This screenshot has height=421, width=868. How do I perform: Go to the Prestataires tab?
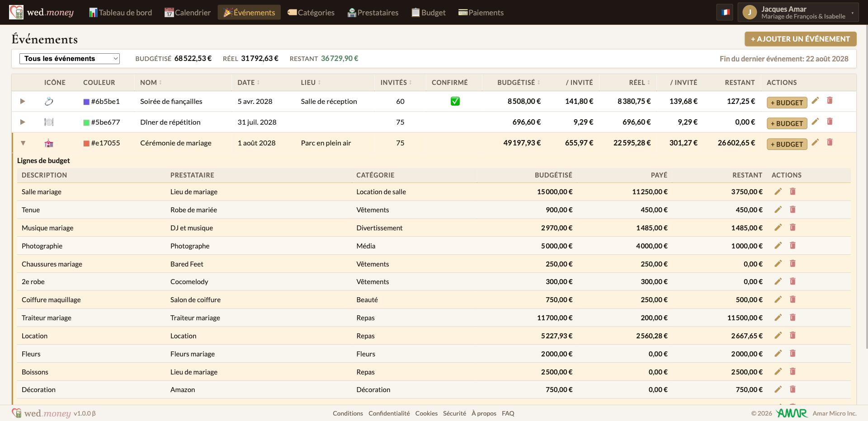[x=373, y=13]
